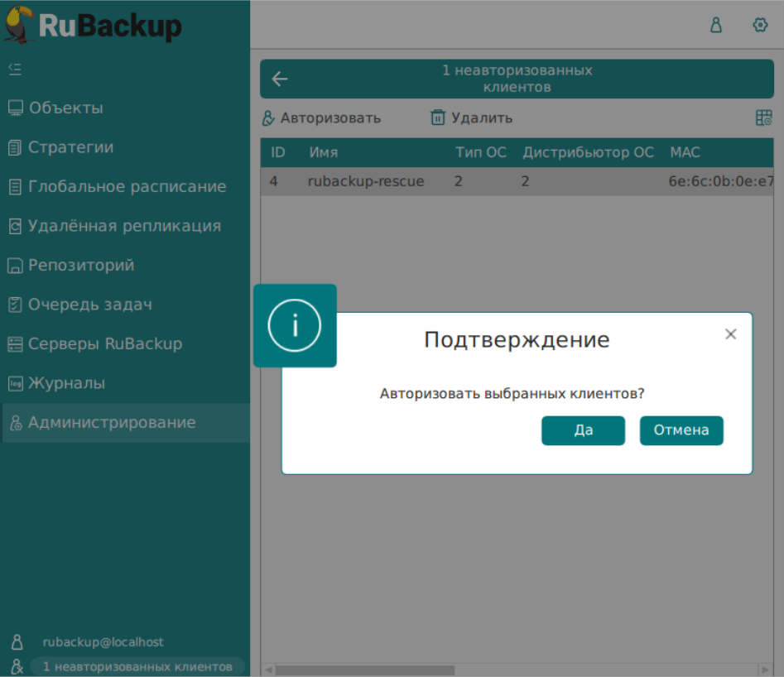The width and height of the screenshot is (784, 677).
Task: Collapse the sidebar using the hamburger icon
Action: pos(15,69)
